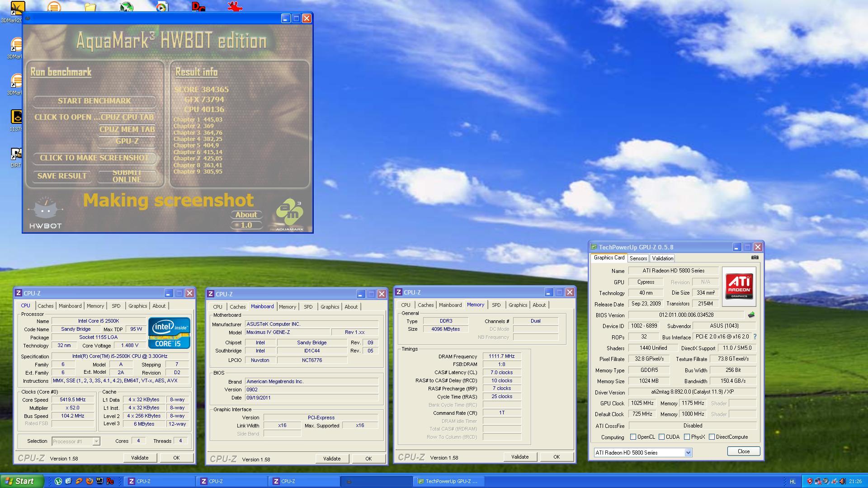Click the Close button in GPU-Z
Screen dimensions: 868x488
(743, 451)
